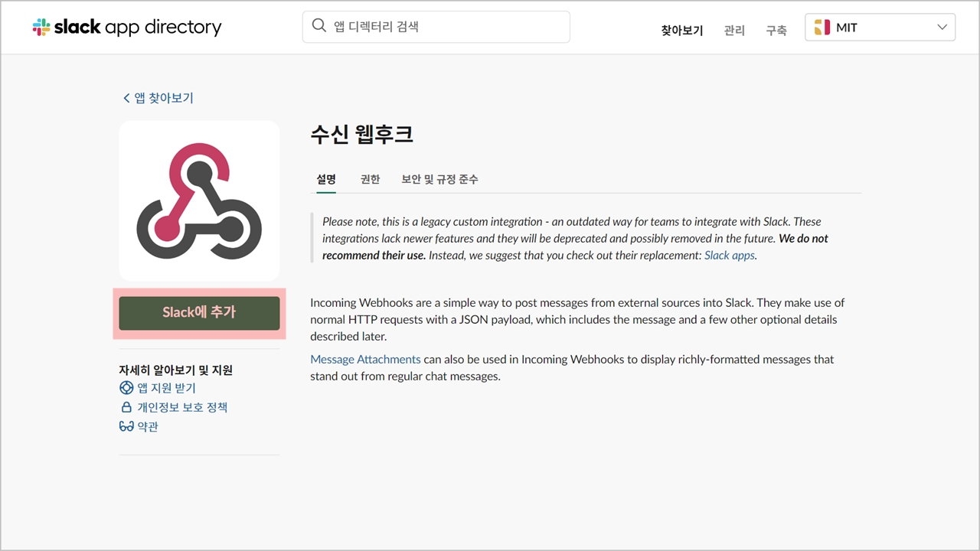Click the glasses terms icon
The width and height of the screenshot is (980, 551).
[126, 426]
